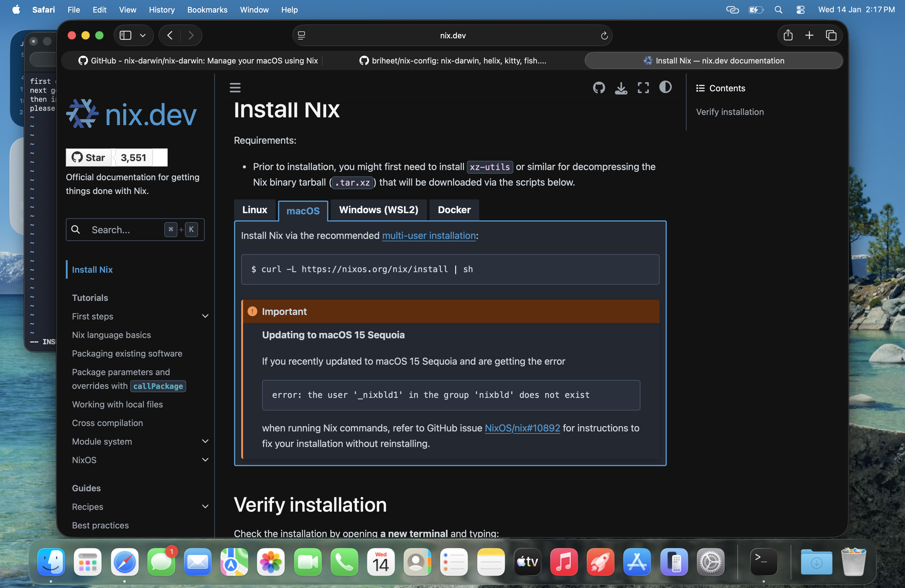Check the battery indicator in the menu bar

pyautogui.click(x=756, y=10)
